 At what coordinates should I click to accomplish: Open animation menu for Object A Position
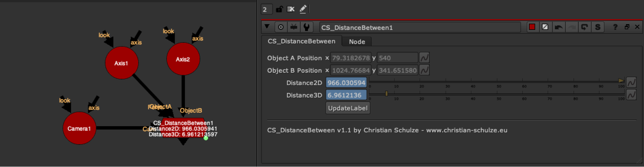[424, 58]
